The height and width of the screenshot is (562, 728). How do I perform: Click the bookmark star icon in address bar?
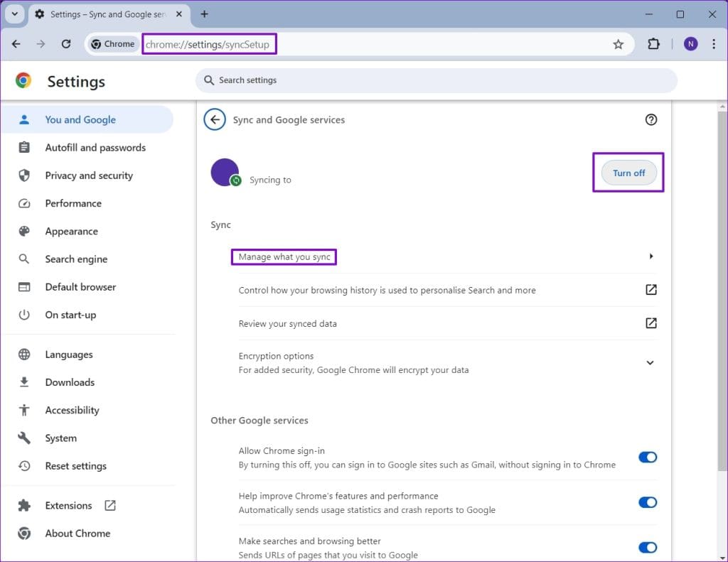pyautogui.click(x=618, y=44)
